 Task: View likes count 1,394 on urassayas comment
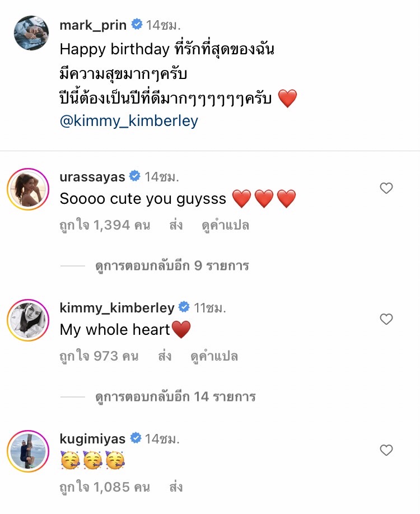click(x=105, y=225)
